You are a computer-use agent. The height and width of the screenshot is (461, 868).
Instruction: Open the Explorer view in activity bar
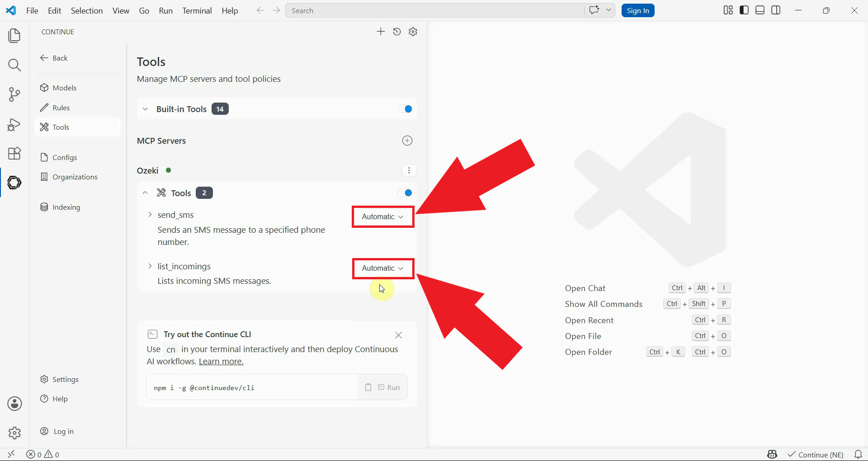14,36
